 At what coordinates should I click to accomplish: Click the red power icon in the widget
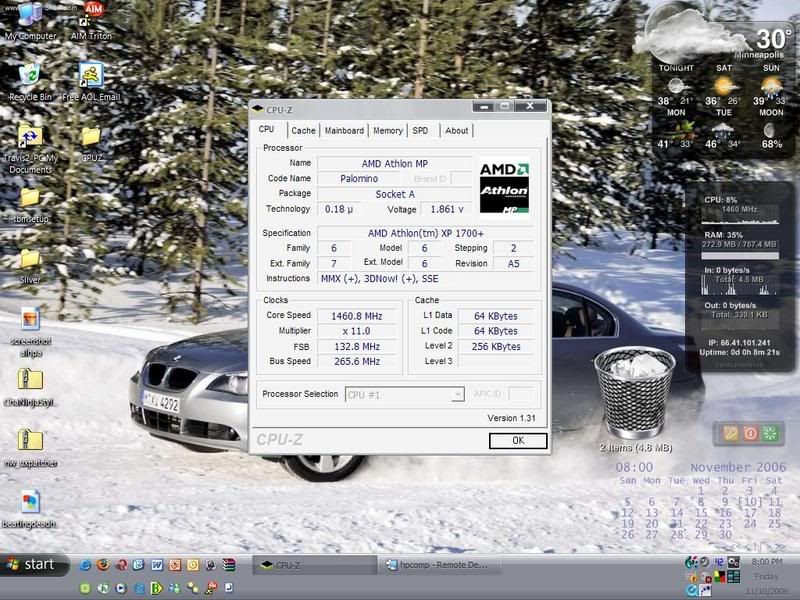[x=750, y=433]
